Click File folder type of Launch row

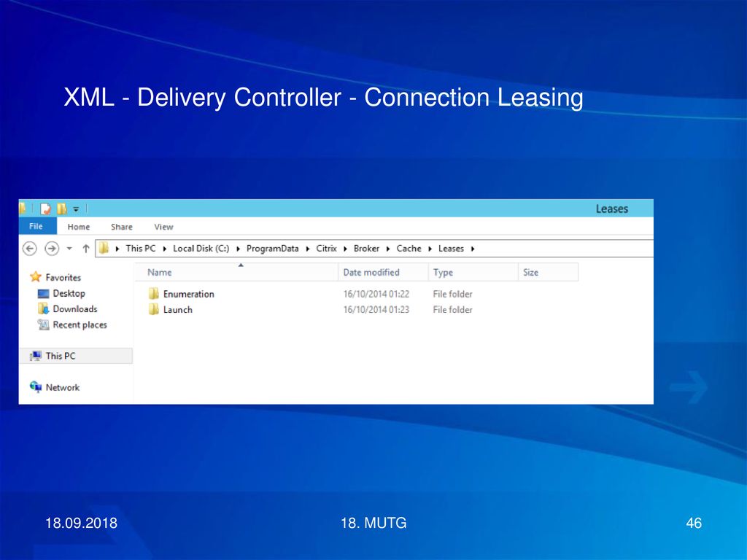point(452,310)
